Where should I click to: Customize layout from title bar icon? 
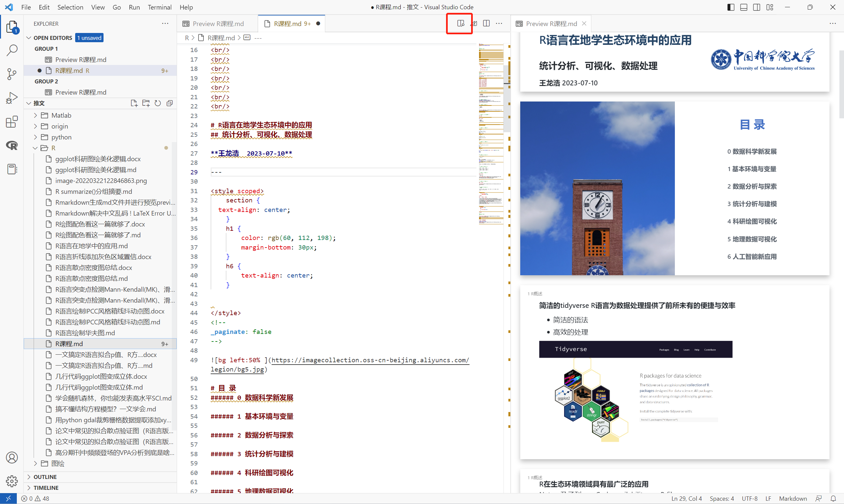pyautogui.click(x=769, y=7)
